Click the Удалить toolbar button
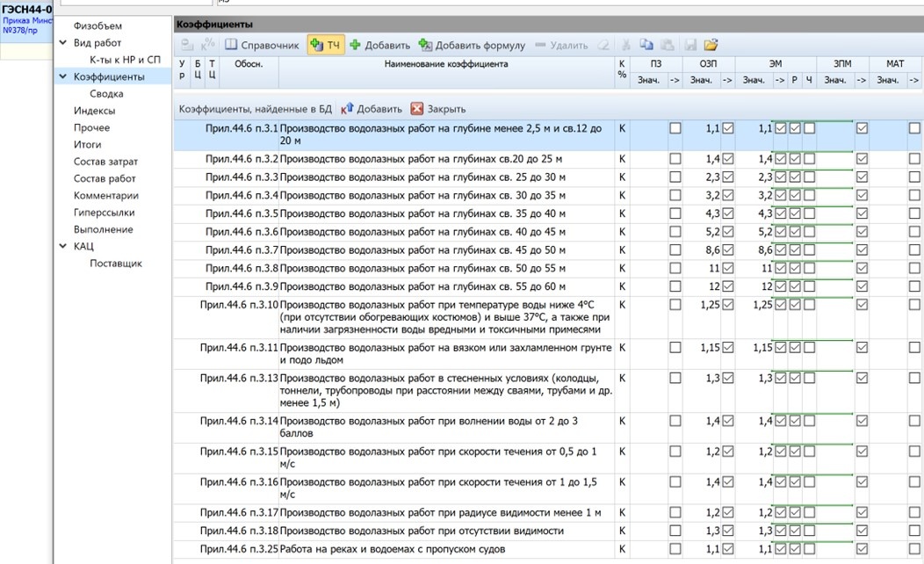Screen dimensions: 924x564 point(561,46)
